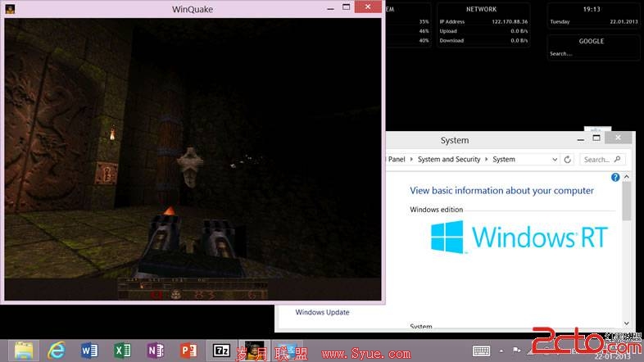This screenshot has width=644, height=362.
Task: Click the NETWORK widget title
Action: pos(481,9)
